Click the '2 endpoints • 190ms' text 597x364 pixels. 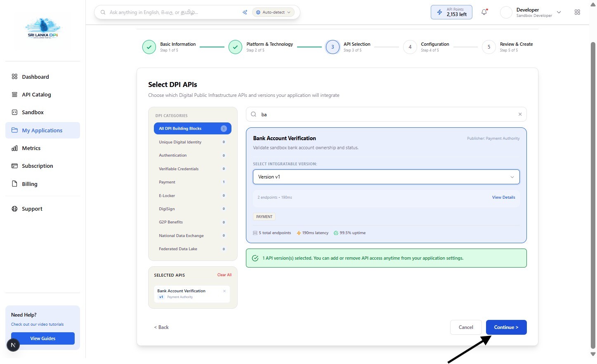pos(275,197)
